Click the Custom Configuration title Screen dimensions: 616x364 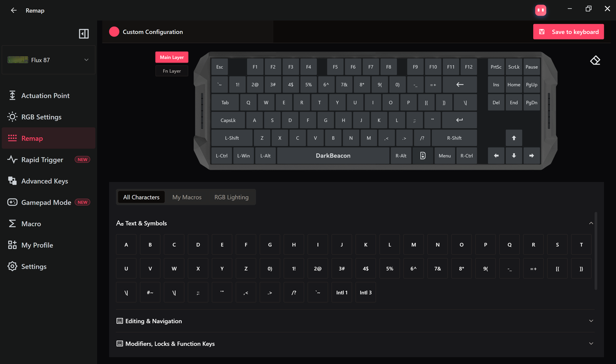click(x=152, y=32)
